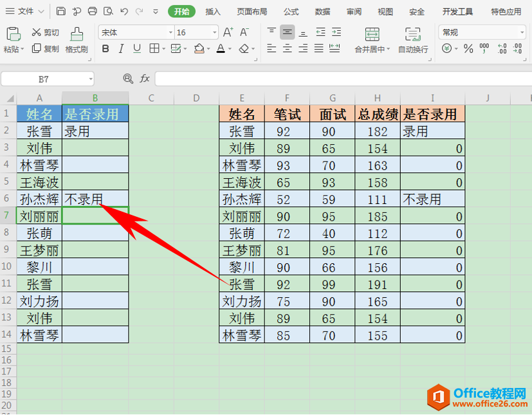The height and width of the screenshot is (415, 532).
Task: Copy selection with 复制
Action: pyautogui.click(x=46, y=48)
